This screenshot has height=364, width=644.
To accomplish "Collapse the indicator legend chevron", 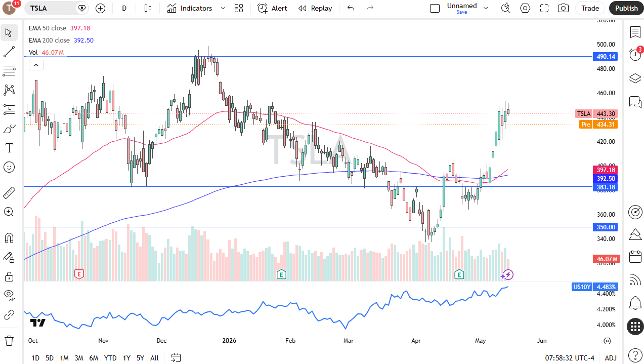I will tap(36, 65).
